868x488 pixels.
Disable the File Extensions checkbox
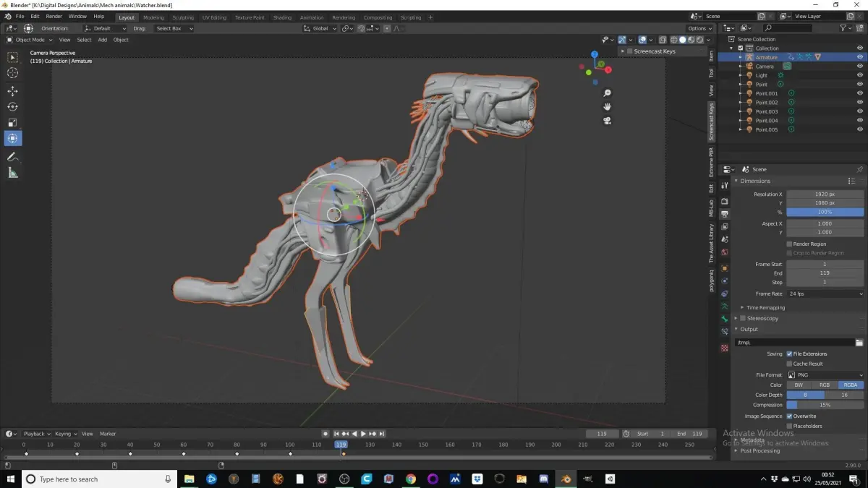click(x=789, y=354)
